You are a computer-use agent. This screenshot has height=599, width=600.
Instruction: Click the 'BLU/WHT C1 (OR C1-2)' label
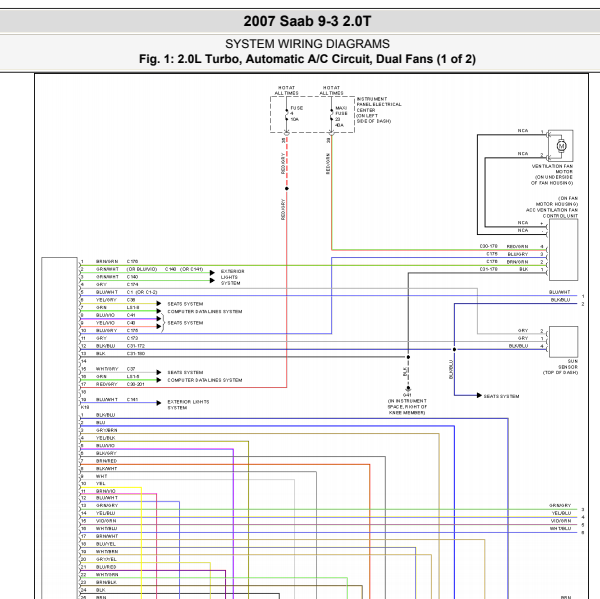(126, 292)
